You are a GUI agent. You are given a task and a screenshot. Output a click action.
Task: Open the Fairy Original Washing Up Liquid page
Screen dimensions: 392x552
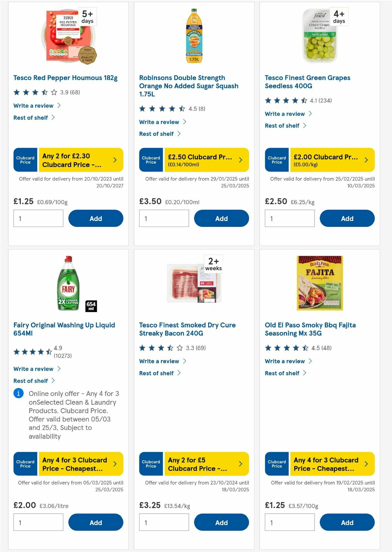pyautogui.click(x=64, y=329)
